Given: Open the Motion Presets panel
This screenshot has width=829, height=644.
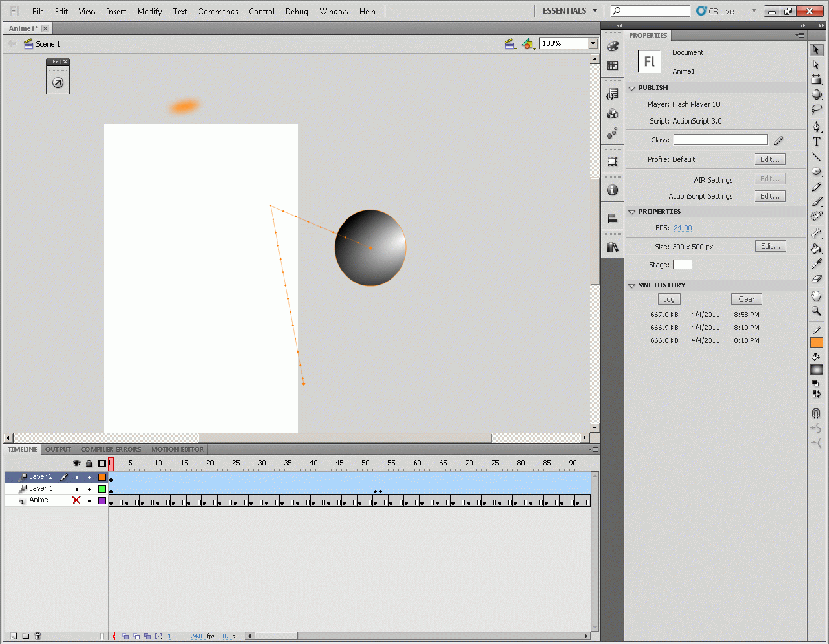Looking at the screenshot, I should click(612, 133).
